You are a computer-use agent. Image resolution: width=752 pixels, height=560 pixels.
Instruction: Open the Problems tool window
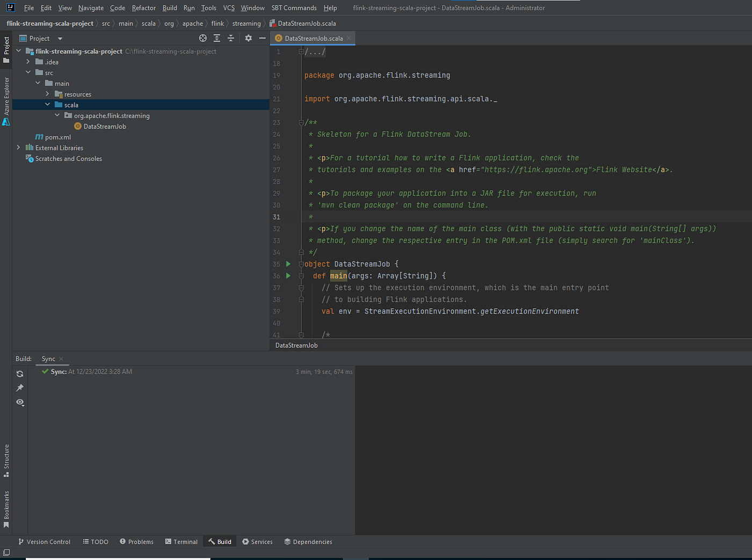coord(136,542)
